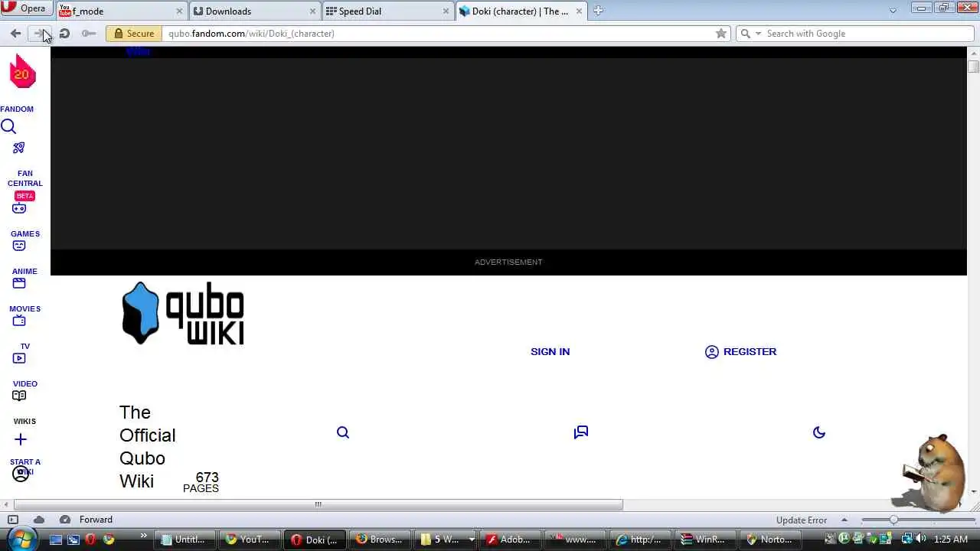Click the volume speaker tray icon
Screen dimensions: 980x551
920,539
